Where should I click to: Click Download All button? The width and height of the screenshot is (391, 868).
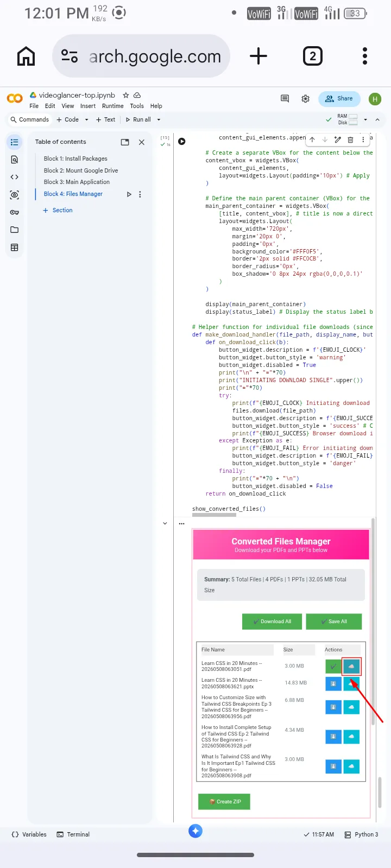click(272, 622)
